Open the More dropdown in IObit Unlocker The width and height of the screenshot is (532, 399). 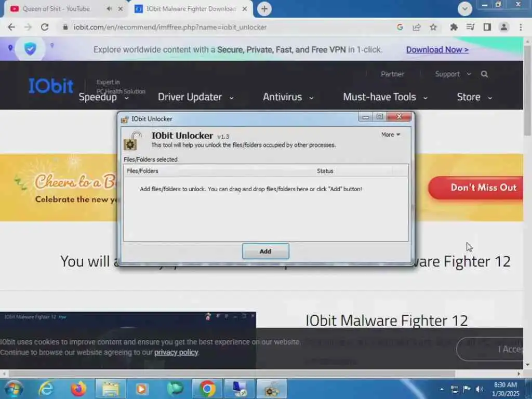[x=391, y=135]
